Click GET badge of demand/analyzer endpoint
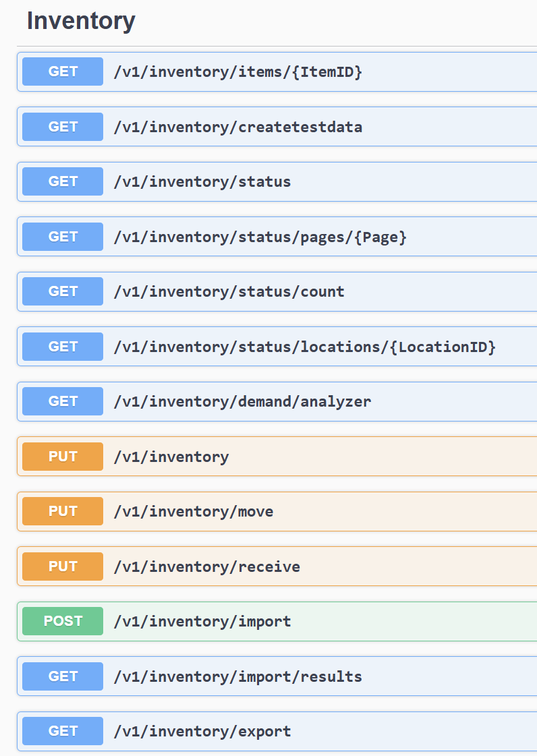Viewport: 537px width, 756px height. pyautogui.click(x=63, y=401)
